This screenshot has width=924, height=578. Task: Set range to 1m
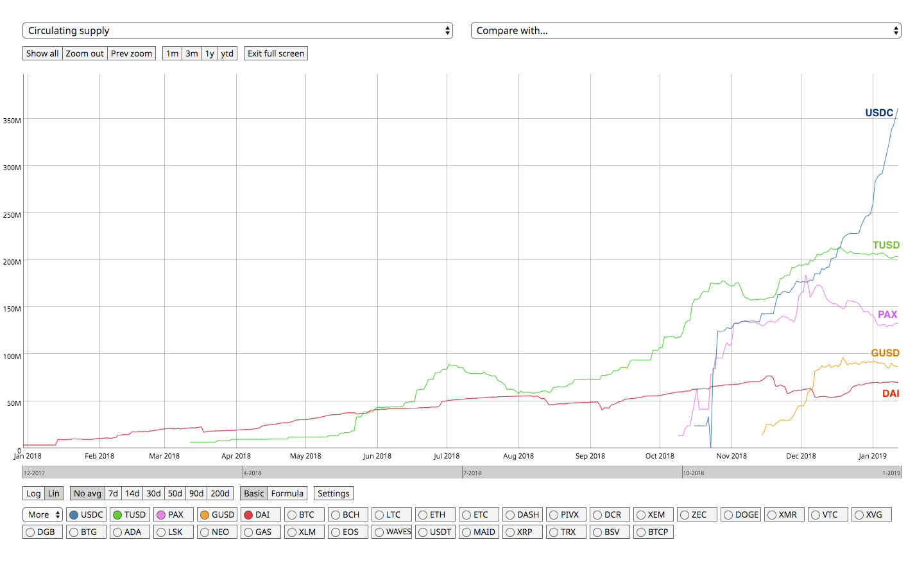(173, 53)
